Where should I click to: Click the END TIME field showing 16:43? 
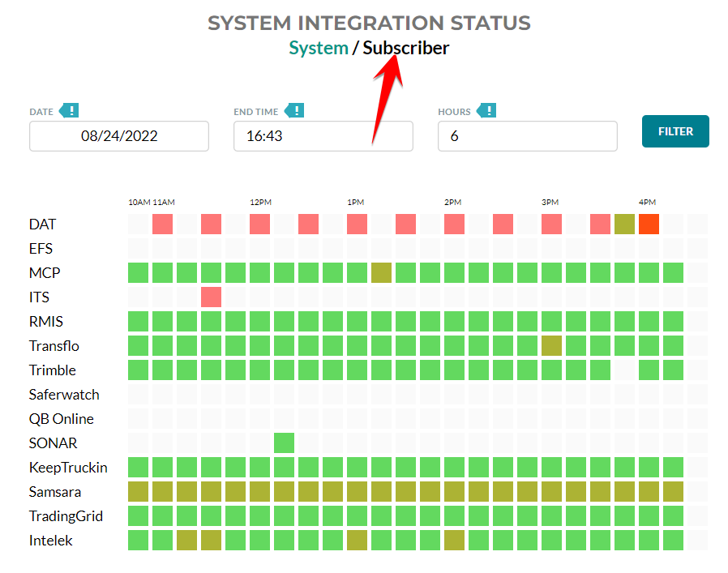[x=323, y=136]
